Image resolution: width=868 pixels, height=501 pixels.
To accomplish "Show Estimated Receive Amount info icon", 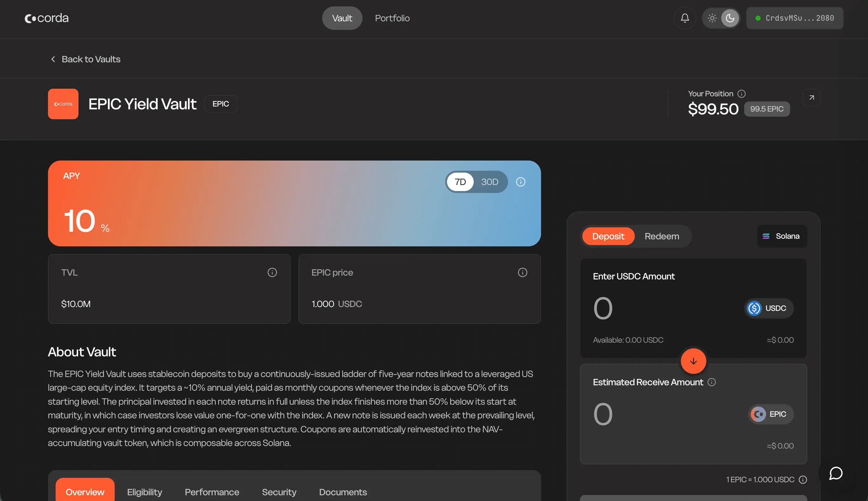I will pos(712,382).
